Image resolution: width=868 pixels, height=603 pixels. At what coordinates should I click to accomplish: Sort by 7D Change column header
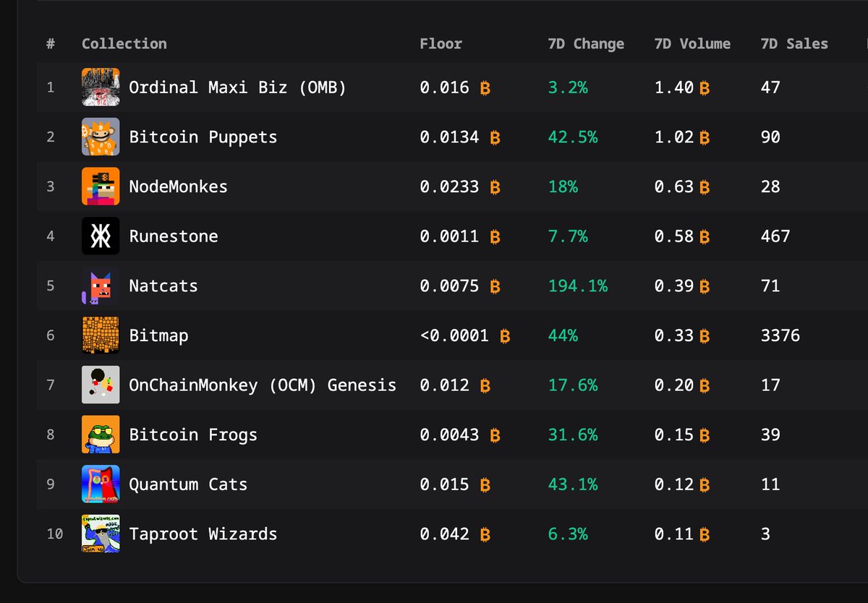point(586,43)
